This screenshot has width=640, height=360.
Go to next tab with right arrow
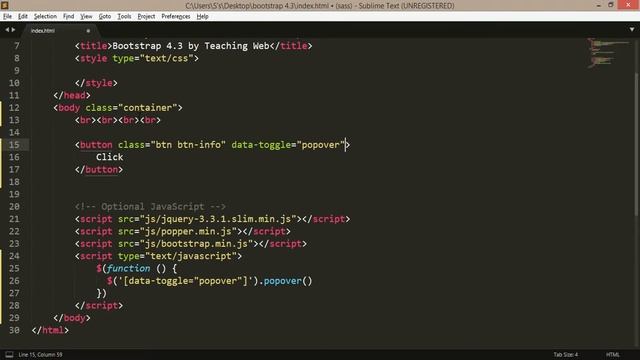(13, 30)
